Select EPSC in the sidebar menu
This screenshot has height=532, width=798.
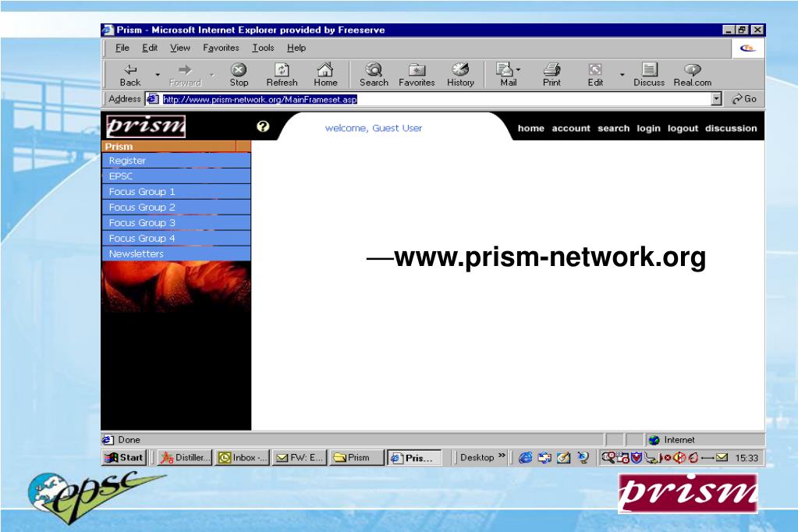[x=176, y=176]
